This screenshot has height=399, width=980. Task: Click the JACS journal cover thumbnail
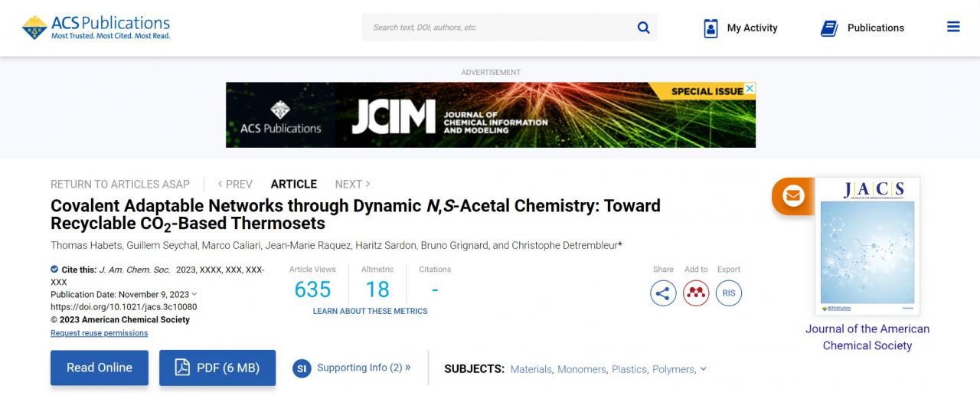click(x=867, y=246)
